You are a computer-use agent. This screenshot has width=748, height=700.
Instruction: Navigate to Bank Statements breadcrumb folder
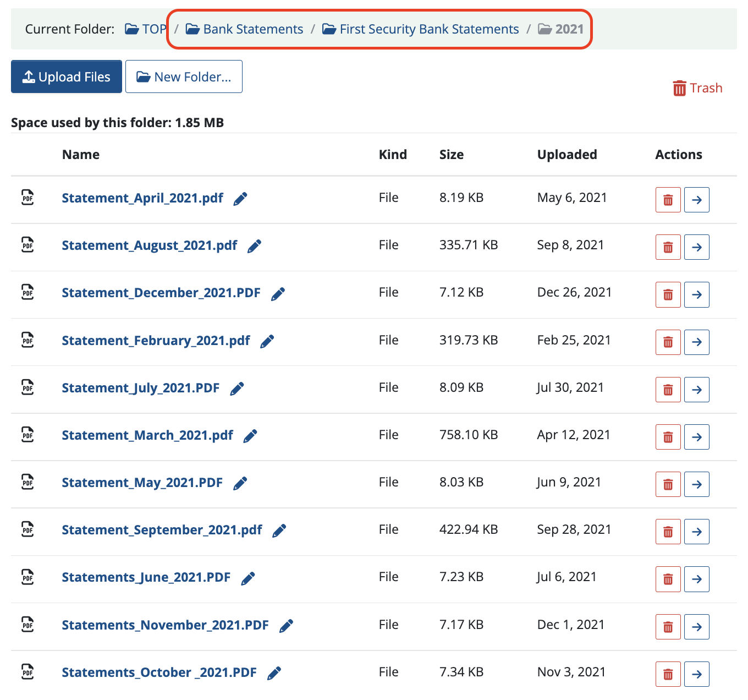[244, 29]
